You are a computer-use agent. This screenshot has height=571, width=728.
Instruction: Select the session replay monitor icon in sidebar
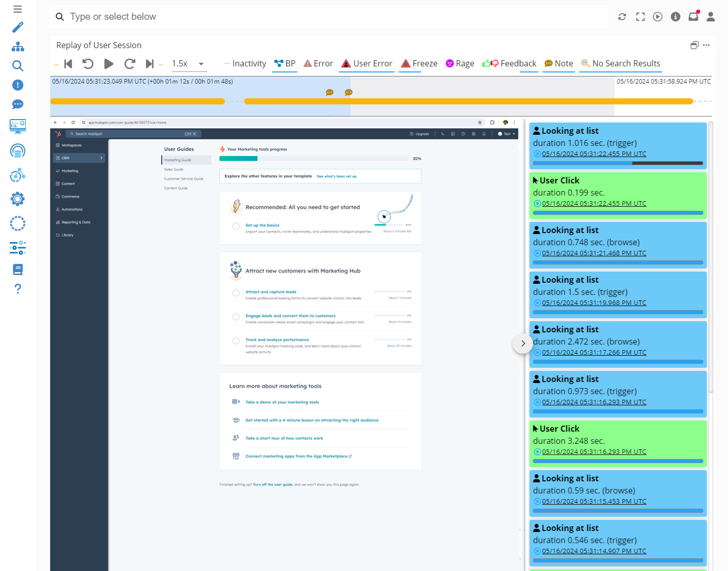click(18, 126)
